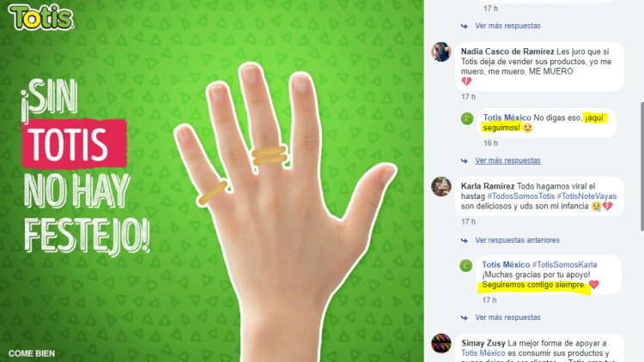Click Simay Zusy's profile avatar

(441, 343)
